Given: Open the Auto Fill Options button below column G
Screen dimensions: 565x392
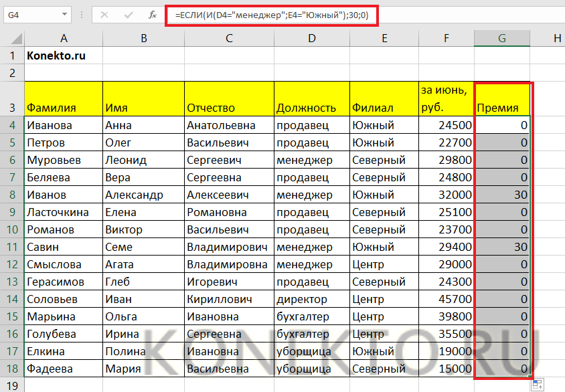Looking at the screenshot, I should 537,384.
